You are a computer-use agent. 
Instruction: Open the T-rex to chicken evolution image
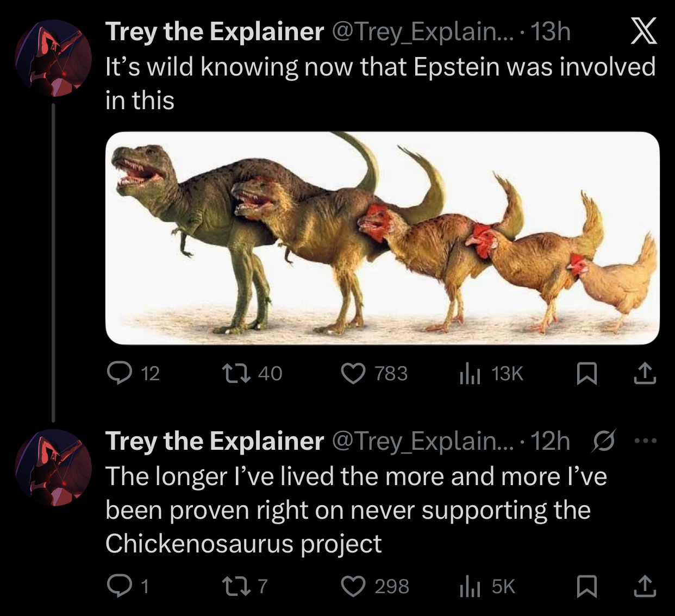click(x=382, y=238)
